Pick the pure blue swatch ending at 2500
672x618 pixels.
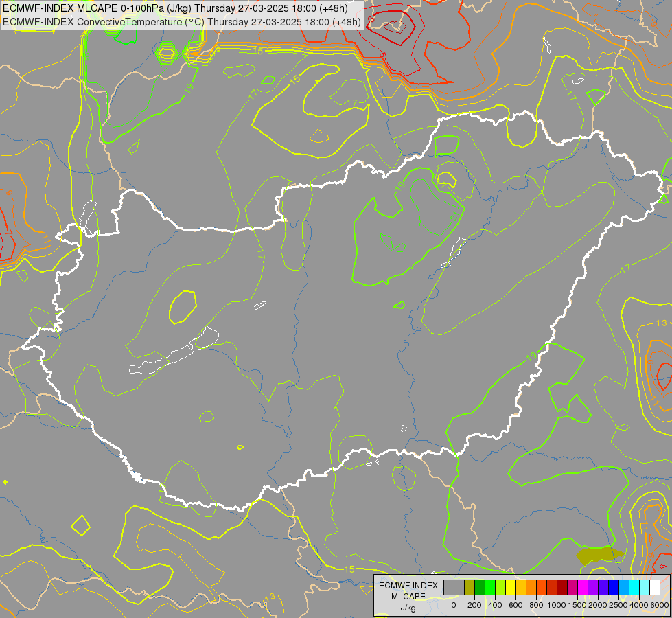(x=614, y=587)
